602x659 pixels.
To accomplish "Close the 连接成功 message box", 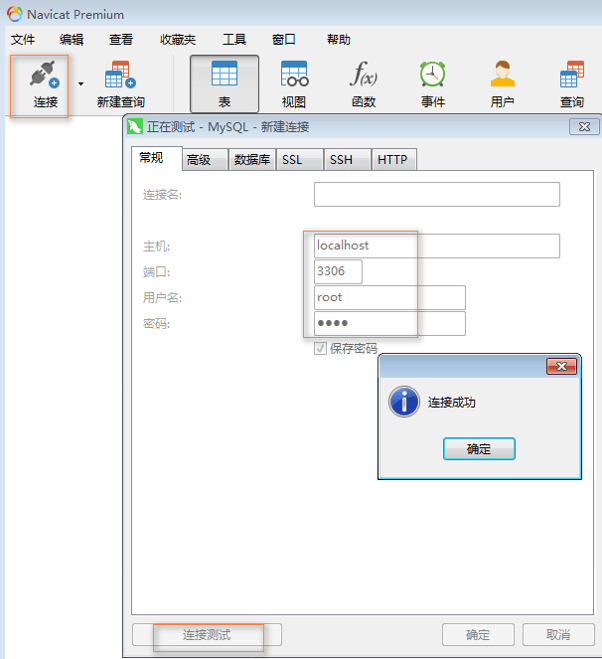I will tap(561, 366).
